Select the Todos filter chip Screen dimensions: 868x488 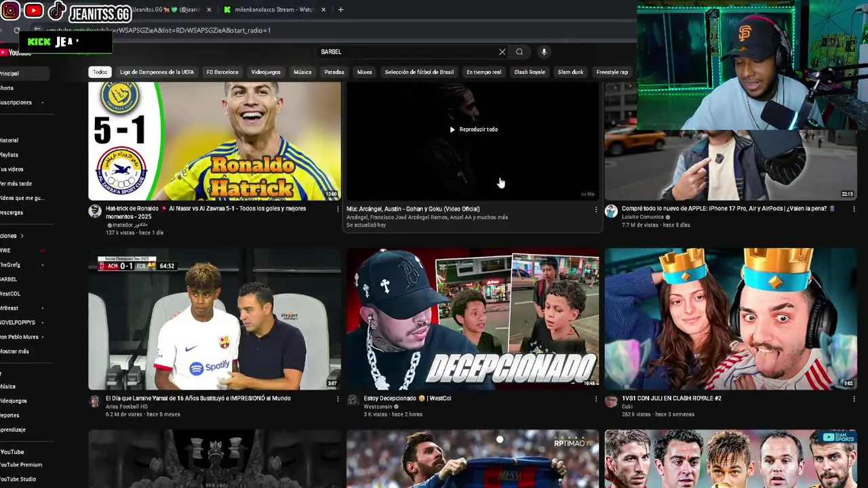[100, 72]
